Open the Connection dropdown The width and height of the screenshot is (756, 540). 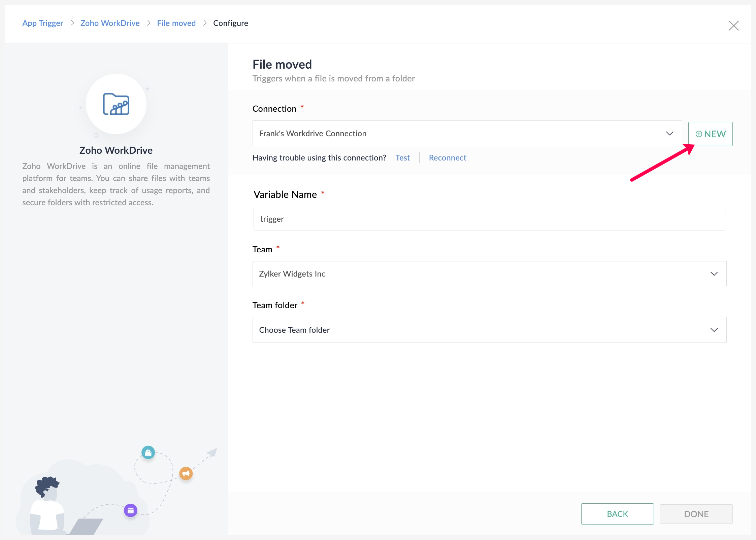tap(467, 133)
